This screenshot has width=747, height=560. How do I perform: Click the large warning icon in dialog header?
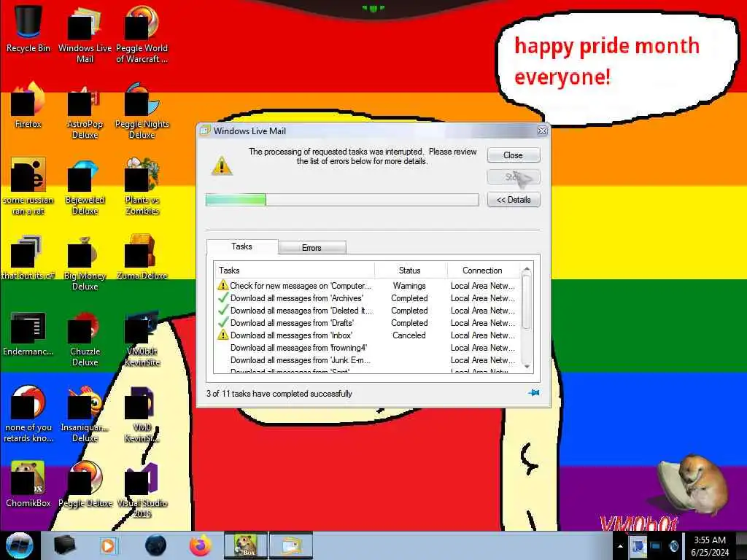pos(222,166)
